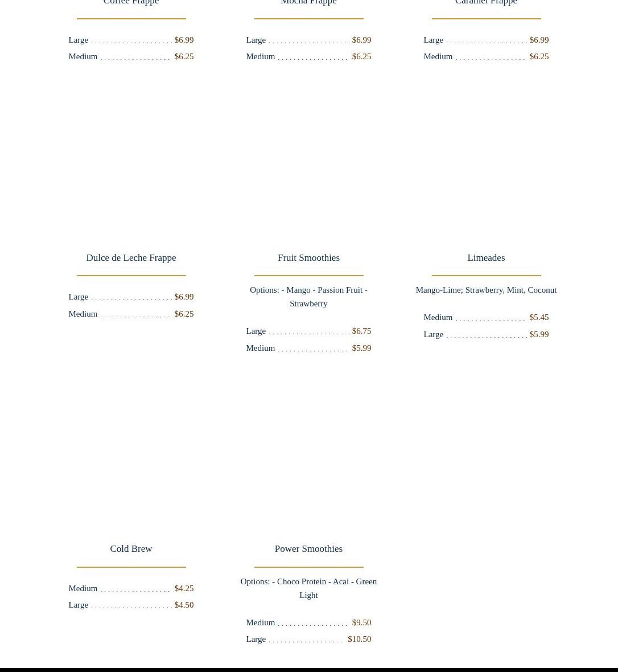Click the $6.75 Large Fruit Smoothies price
The width and height of the screenshot is (618, 672).
361,331
